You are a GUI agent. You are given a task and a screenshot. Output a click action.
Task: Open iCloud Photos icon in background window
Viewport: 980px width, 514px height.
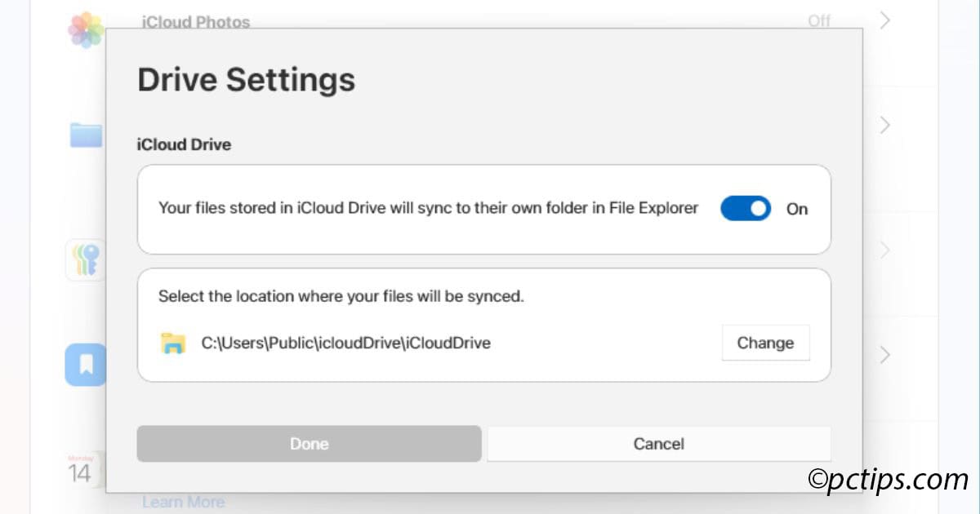86,30
